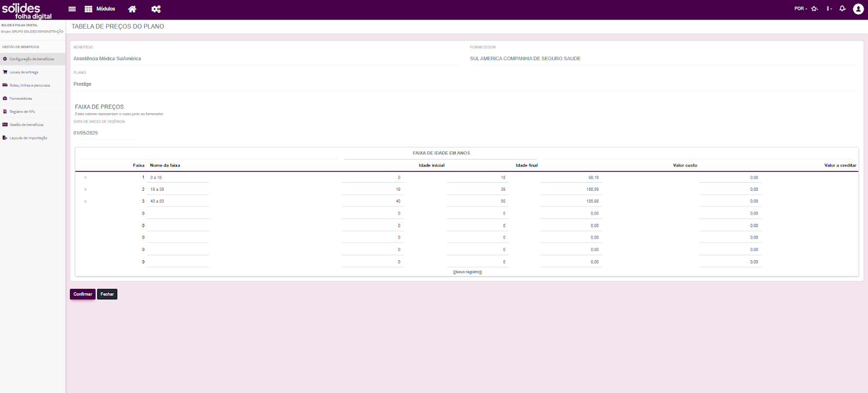The width and height of the screenshot is (868, 393).
Task: Edit the name field '40 a 50'
Action: 178,202
